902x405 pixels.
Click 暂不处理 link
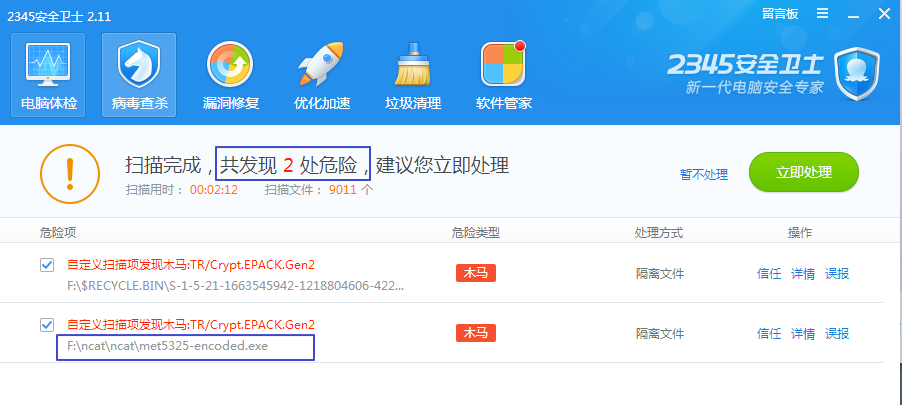coord(704,174)
